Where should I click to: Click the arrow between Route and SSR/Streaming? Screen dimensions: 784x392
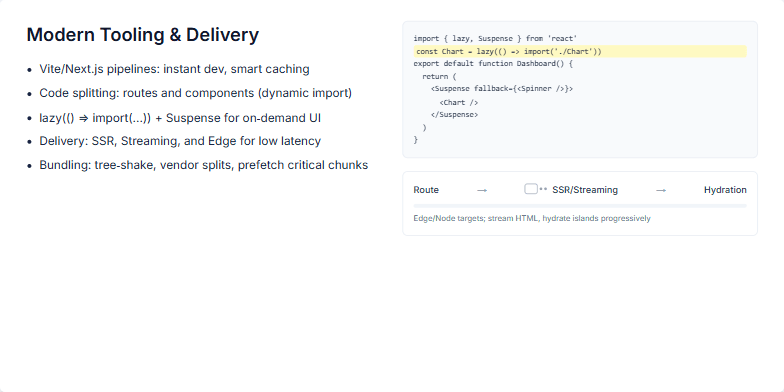[x=482, y=190]
